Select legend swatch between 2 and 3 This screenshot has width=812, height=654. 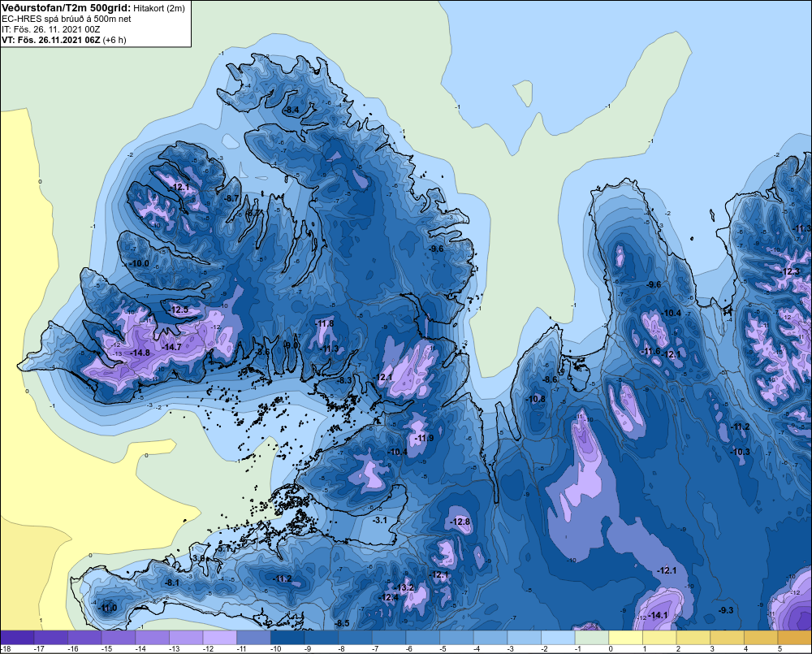[693, 638]
